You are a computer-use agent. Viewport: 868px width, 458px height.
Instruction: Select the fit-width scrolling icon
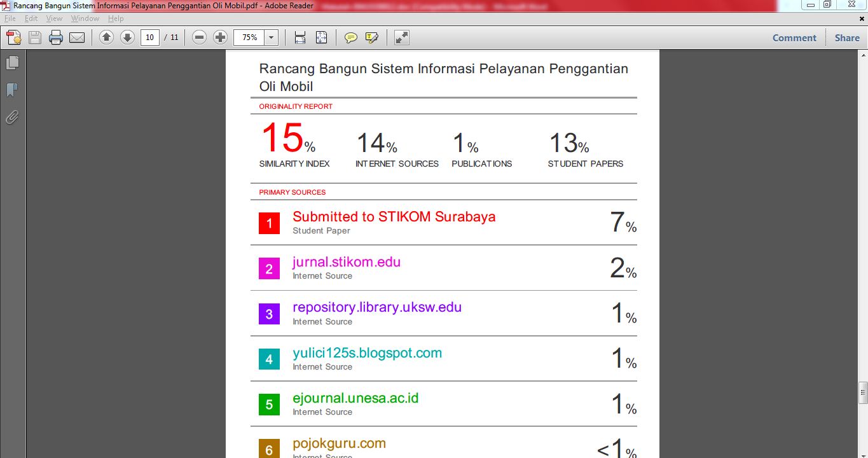coord(300,38)
